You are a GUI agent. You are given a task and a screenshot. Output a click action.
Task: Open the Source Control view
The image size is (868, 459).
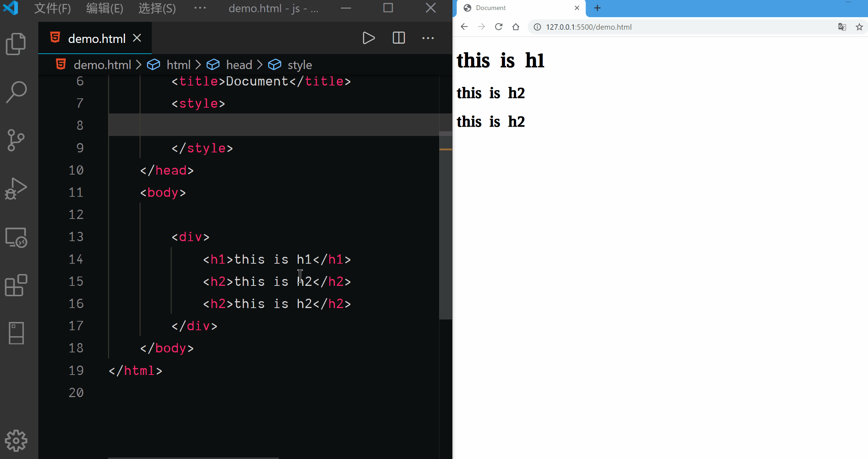(x=16, y=140)
